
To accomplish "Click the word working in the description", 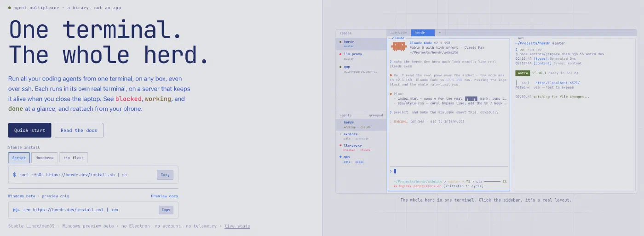I will coord(158,99).
